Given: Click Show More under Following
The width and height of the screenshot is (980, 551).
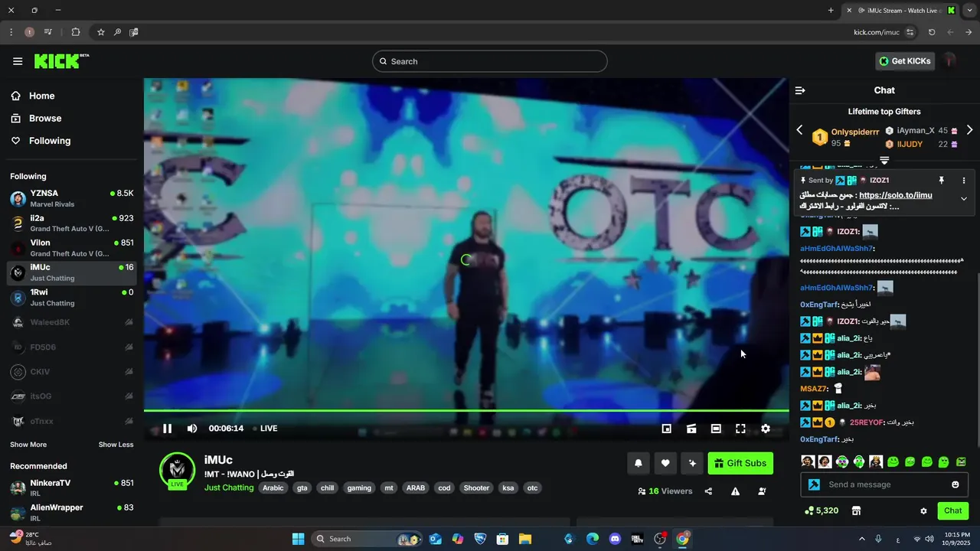Looking at the screenshot, I should pyautogui.click(x=28, y=445).
